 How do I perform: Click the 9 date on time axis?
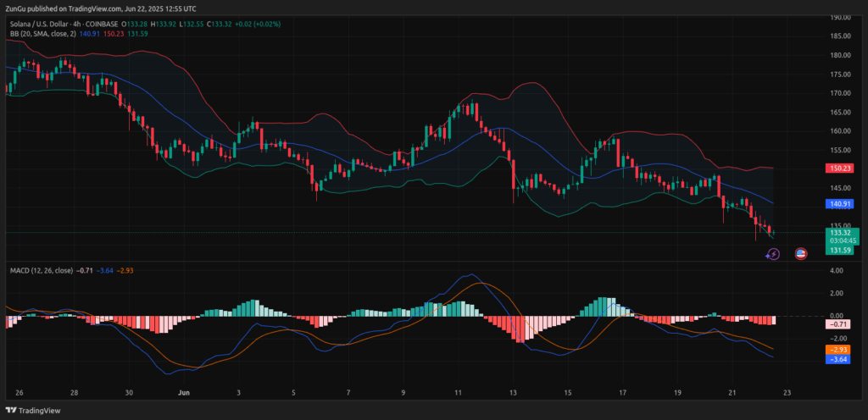point(403,393)
